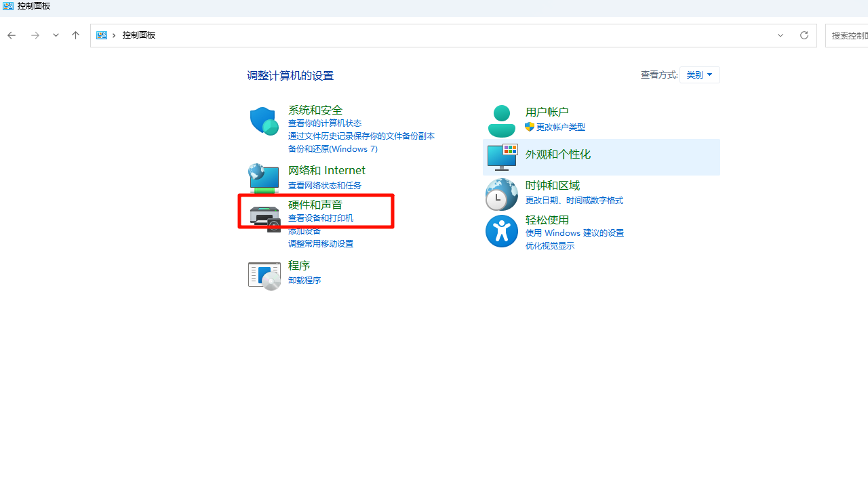Go up one level with up arrow
The height and width of the screenshot is (488, 868).
pyautogui.click(x=75, y=35)
